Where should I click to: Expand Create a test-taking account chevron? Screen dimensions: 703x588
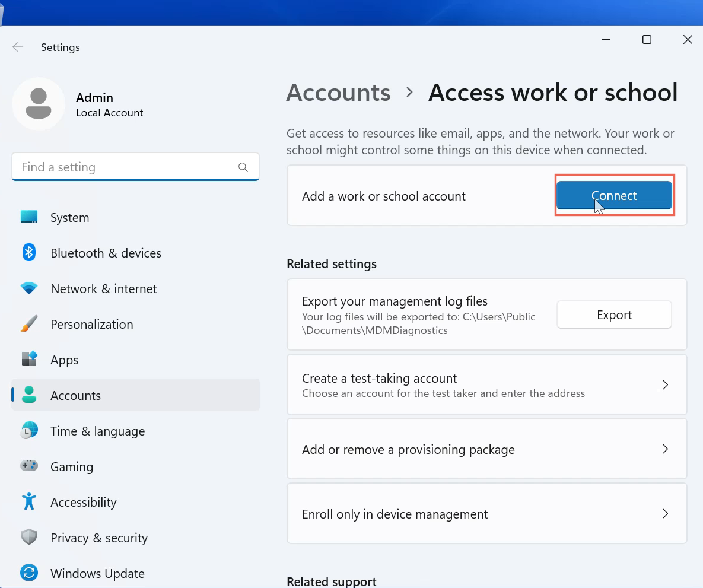[x=665, y=384]
